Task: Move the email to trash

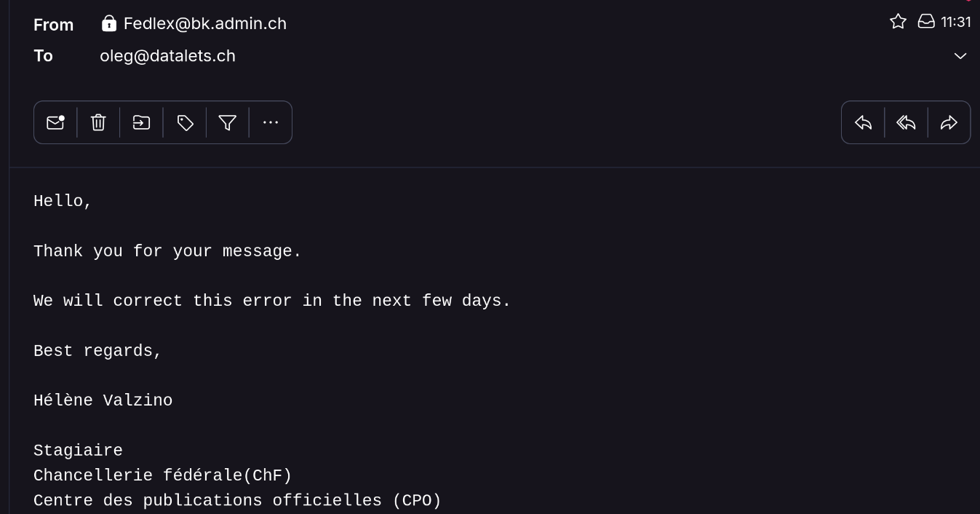Action: click(98, 122)
